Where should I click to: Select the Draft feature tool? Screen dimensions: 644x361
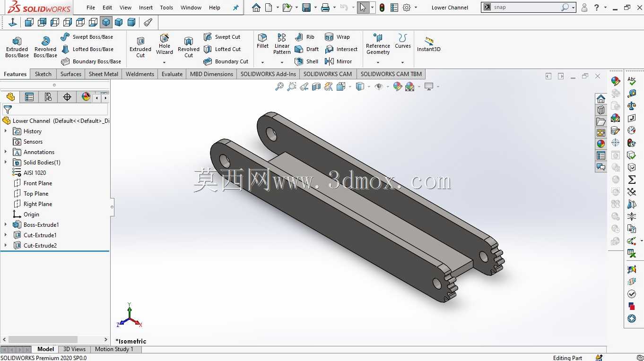(306, 49)
